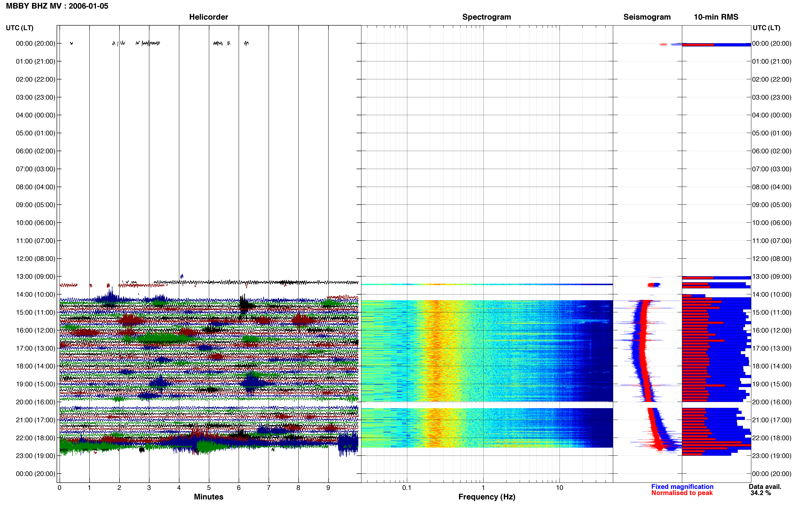Select the "Seismogram" panel heading
This screenshot has width=812, height=508.
click(647, 17)
